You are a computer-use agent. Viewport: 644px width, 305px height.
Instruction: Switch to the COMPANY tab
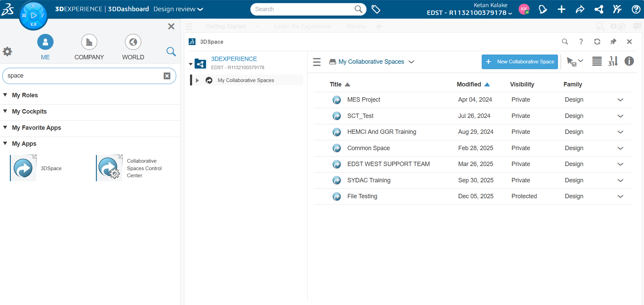pos(89,47)
